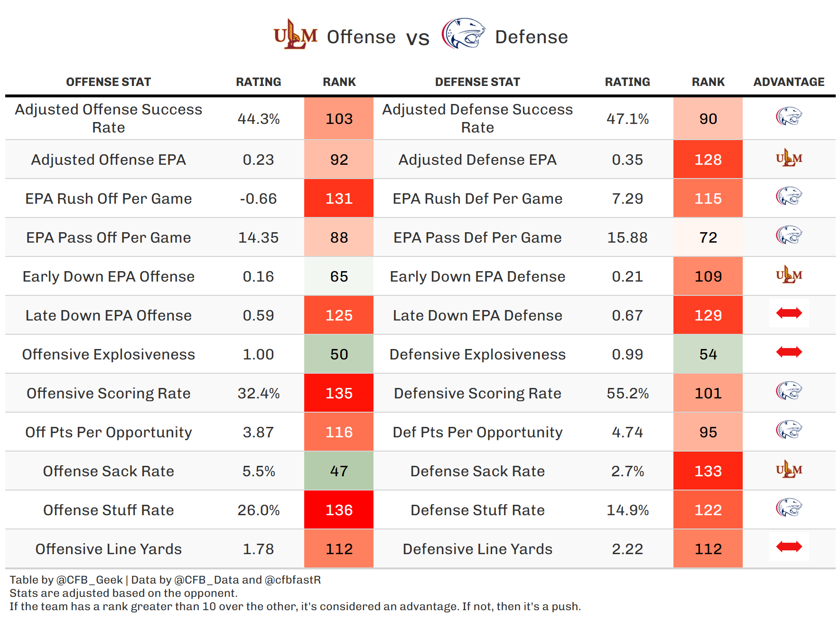The height and width of the screenshot is (623, 840).
Task: Click the Jaguar advantage icon for Success Rate
Action: tap(789, 116)
